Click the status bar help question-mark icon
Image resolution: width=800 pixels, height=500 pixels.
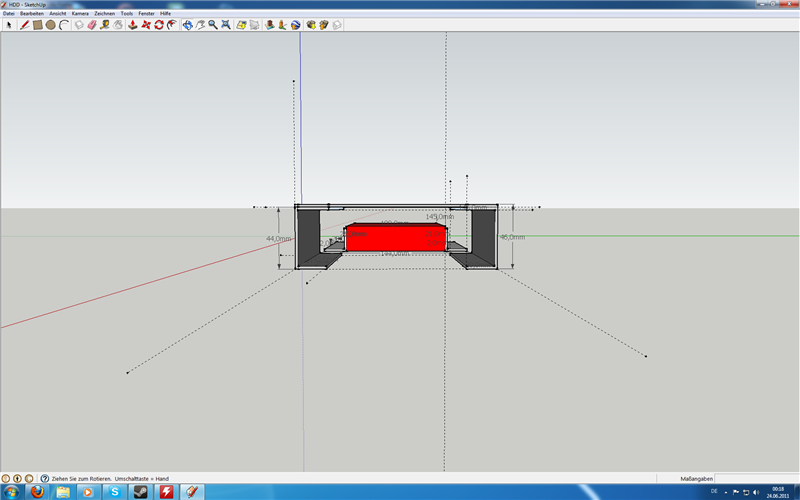(x=45, y=479)
